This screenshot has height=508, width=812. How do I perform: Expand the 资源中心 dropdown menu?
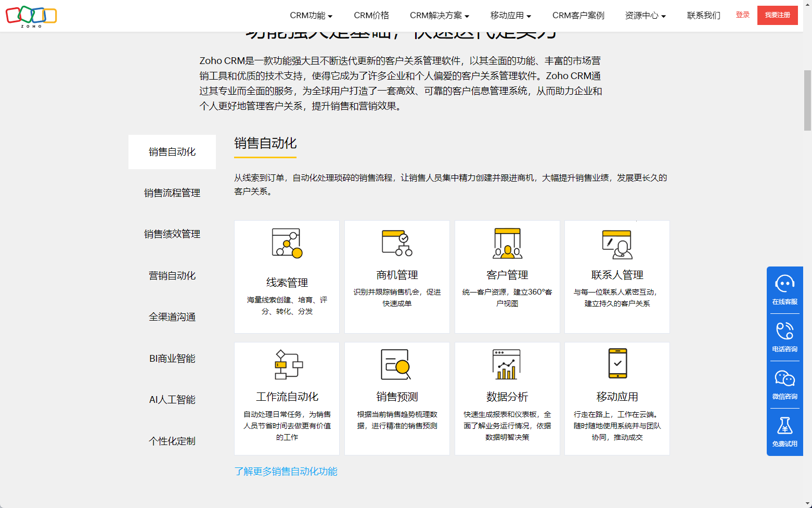point(646,16)
